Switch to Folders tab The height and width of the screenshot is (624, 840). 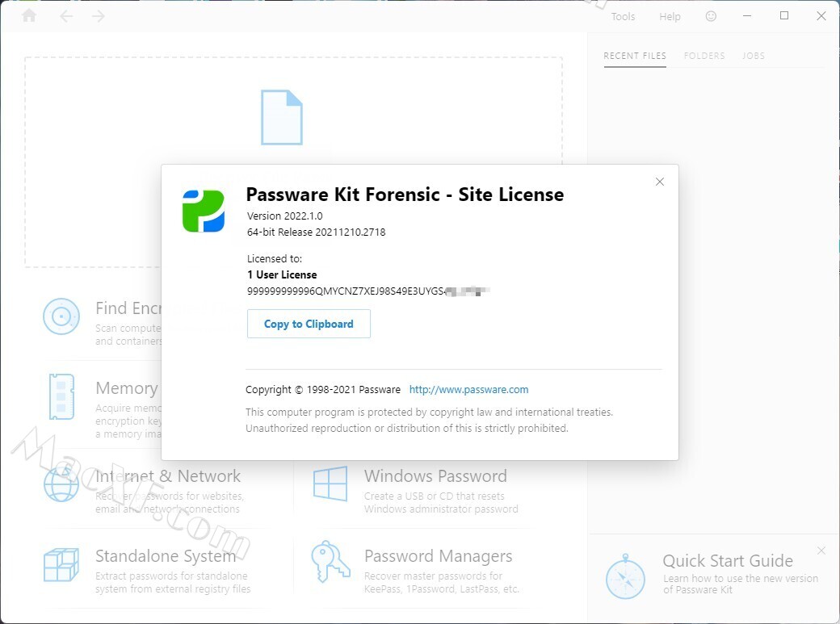tap(704, 56)
